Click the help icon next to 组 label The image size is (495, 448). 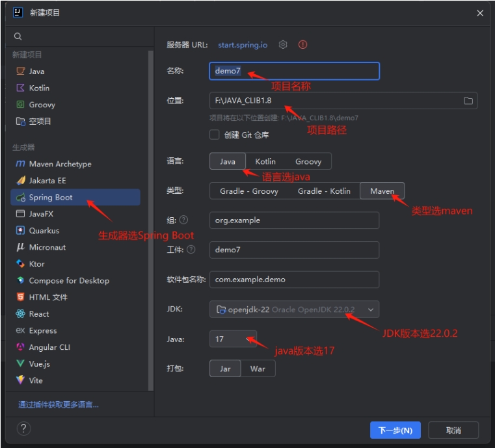[x=183, y=220]
